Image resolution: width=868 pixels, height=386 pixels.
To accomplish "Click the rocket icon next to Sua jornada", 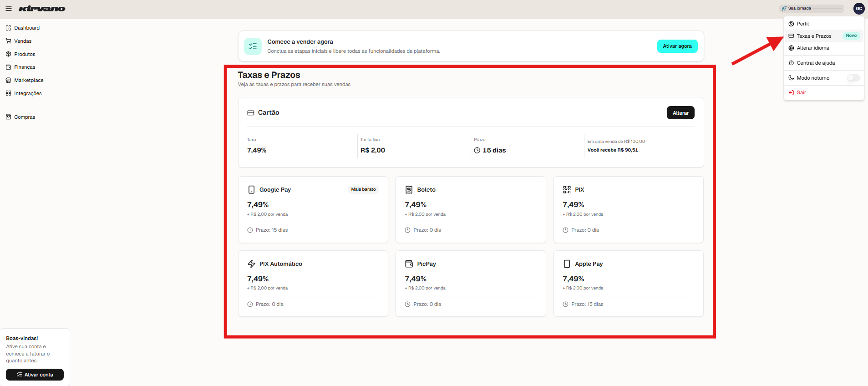I will [x=784, y=9].
